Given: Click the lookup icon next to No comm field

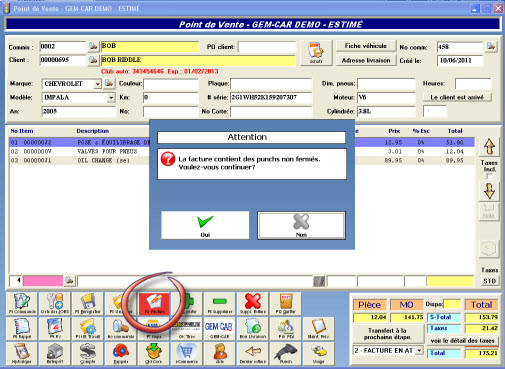Looking at the screenshot, I should (491, 46).
